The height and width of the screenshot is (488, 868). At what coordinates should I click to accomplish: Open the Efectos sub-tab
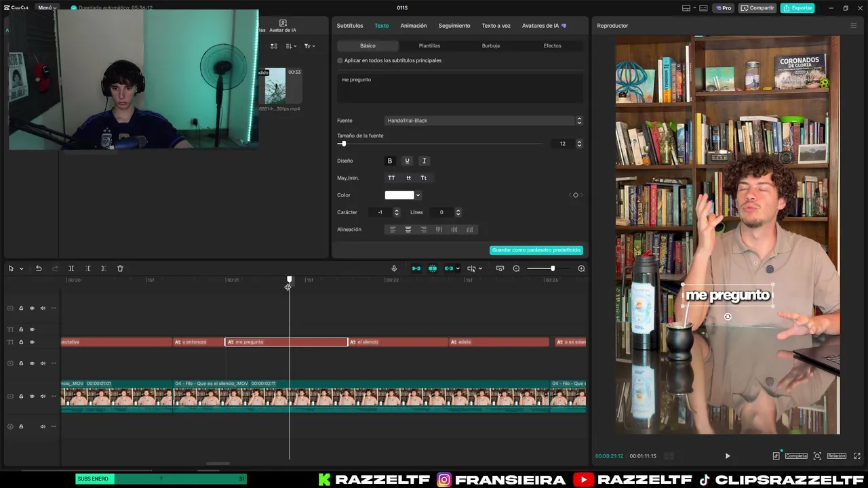pos(553,45)
